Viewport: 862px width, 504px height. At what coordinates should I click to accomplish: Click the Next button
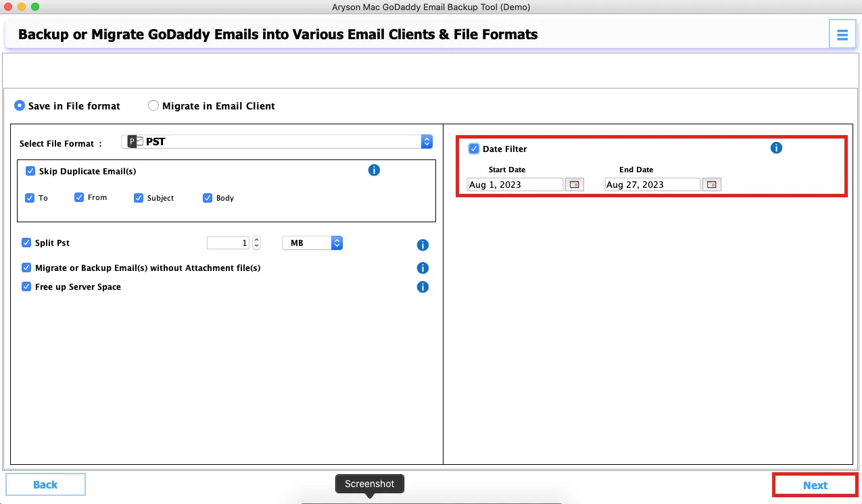coord(815,485)
